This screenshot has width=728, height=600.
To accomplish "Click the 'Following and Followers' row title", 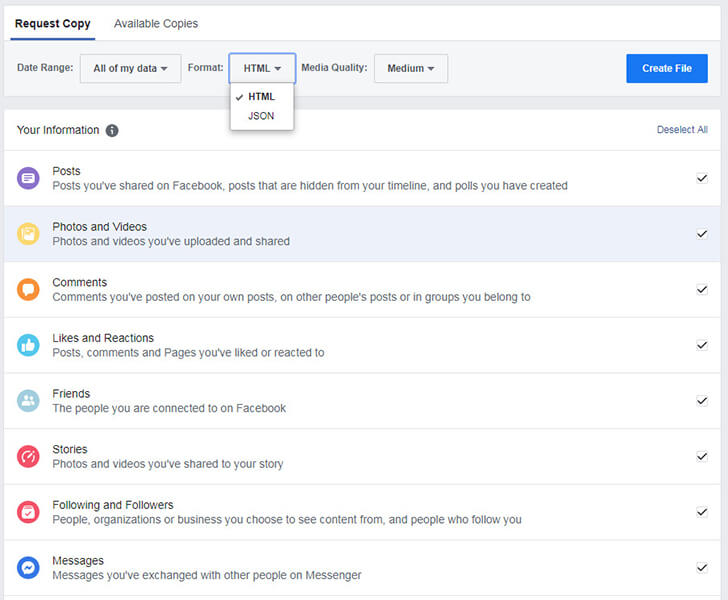I will tap(113, 505).
